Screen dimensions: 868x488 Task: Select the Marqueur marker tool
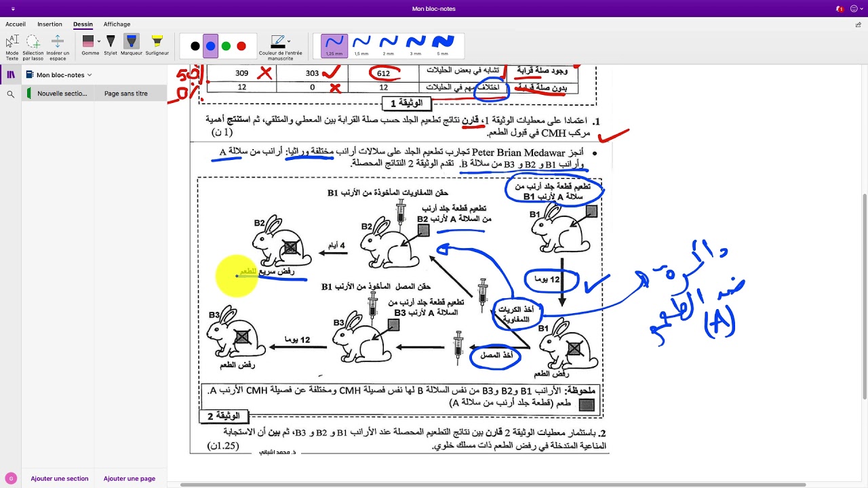(x=132, y=45)
